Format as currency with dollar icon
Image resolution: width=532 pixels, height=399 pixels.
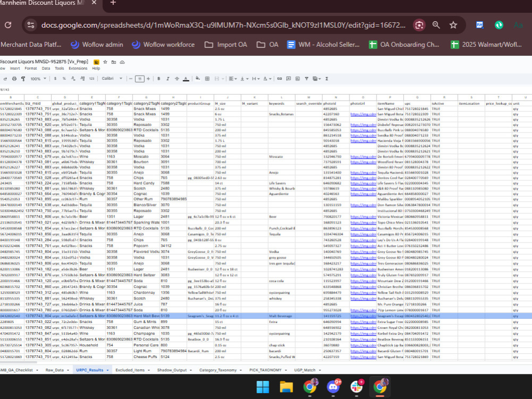coord(55,79)
